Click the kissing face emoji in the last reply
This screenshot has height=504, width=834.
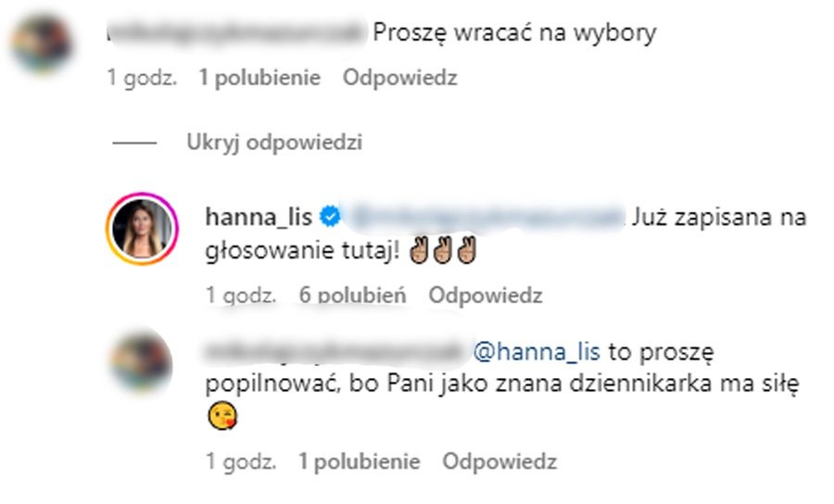coord(222,415)
